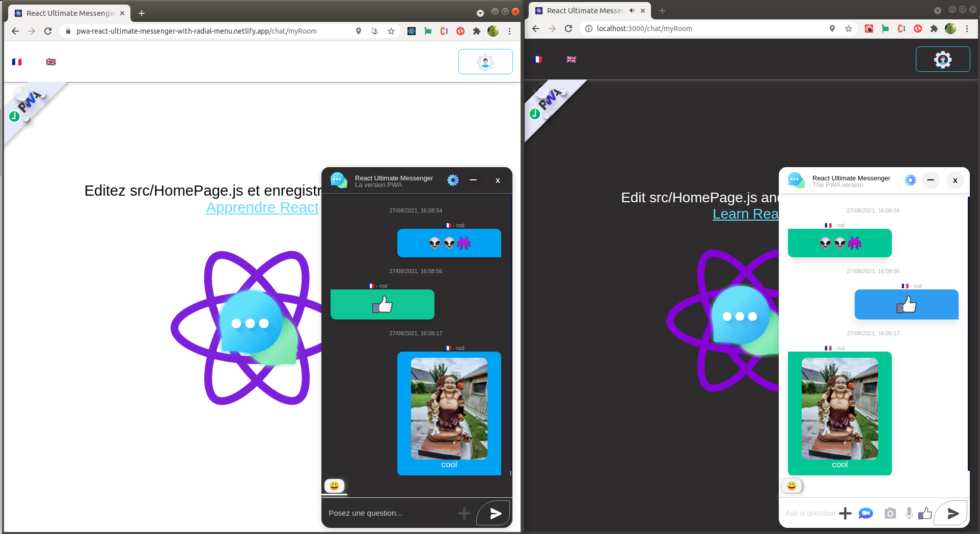Open chat settings gear in left messenger header
980x534 pixels.
453,180
